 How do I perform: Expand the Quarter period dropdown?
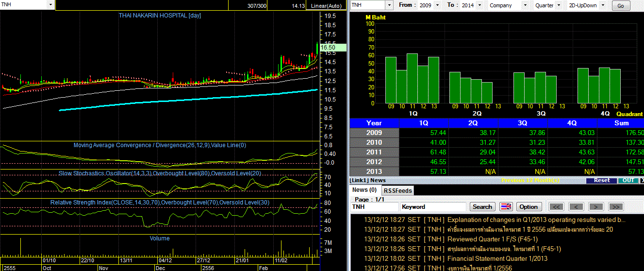coord(559,5)
